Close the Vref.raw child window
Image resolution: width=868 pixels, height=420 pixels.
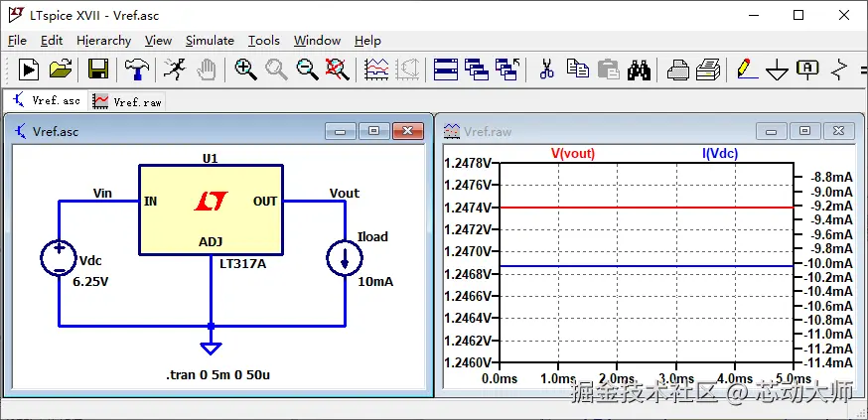pos(838,131)
